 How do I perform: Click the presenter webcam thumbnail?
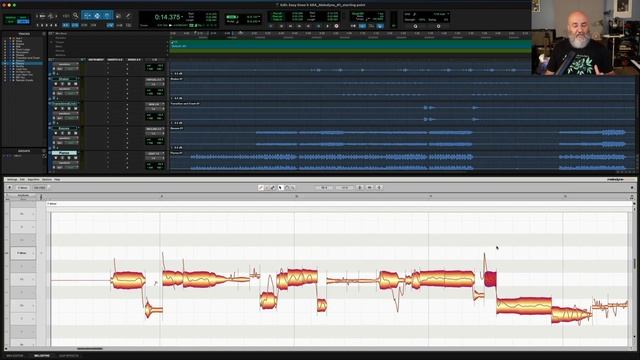pyautogui.click(x=586, y=38)
